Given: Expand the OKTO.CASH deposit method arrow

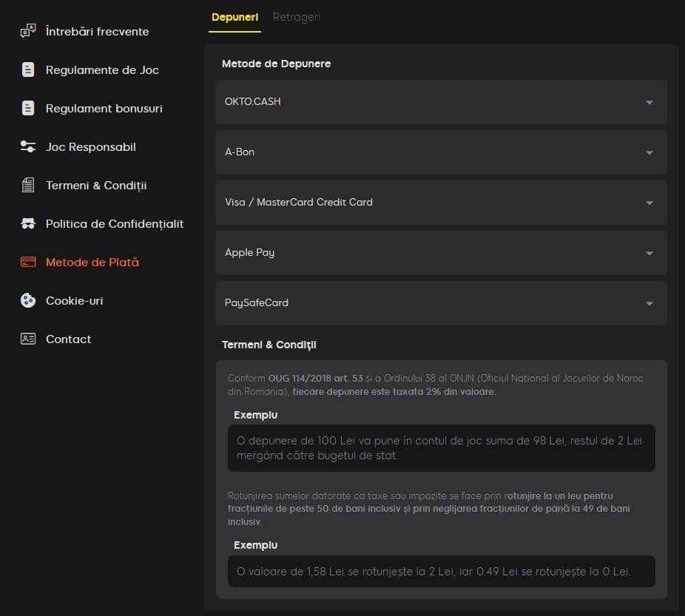Looking at the screenshot, I should (x=649, y=102).
